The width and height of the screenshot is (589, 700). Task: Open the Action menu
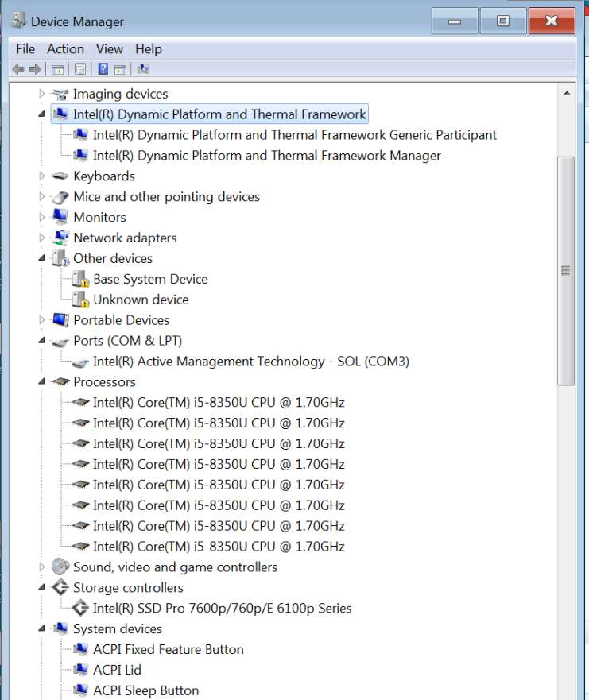point(66,49)
